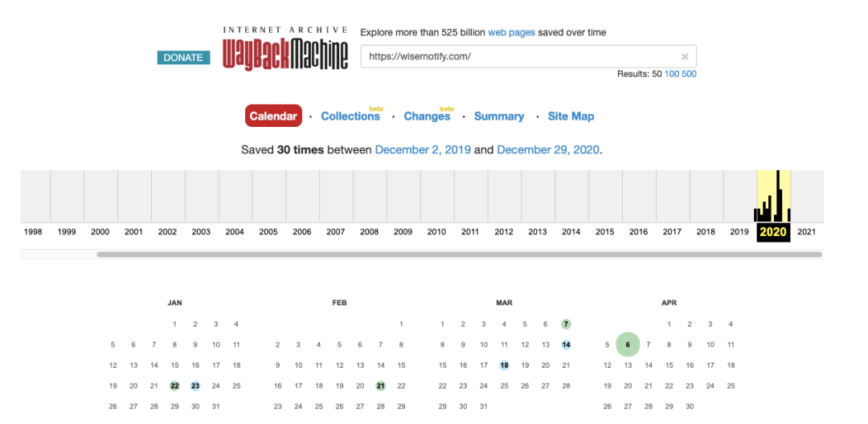The width and height of the screenshot is (868, 424).
Task: Click March 31 in the calendar
Action: [483, 406]
